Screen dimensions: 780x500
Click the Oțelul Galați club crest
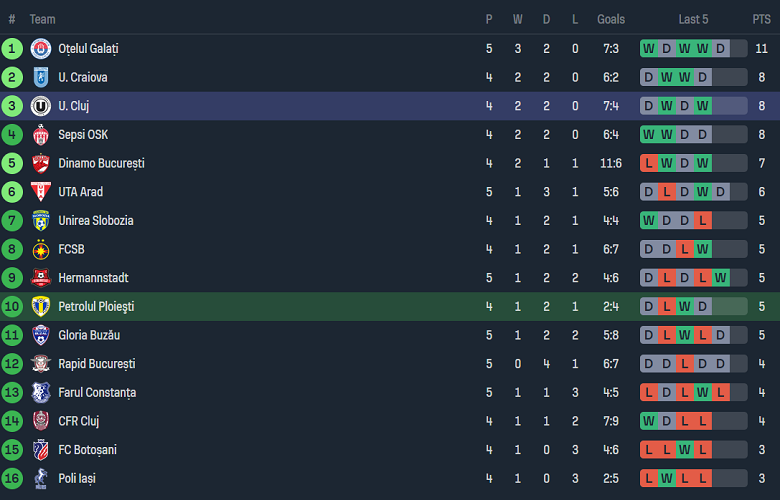click(x=41, y=48)
